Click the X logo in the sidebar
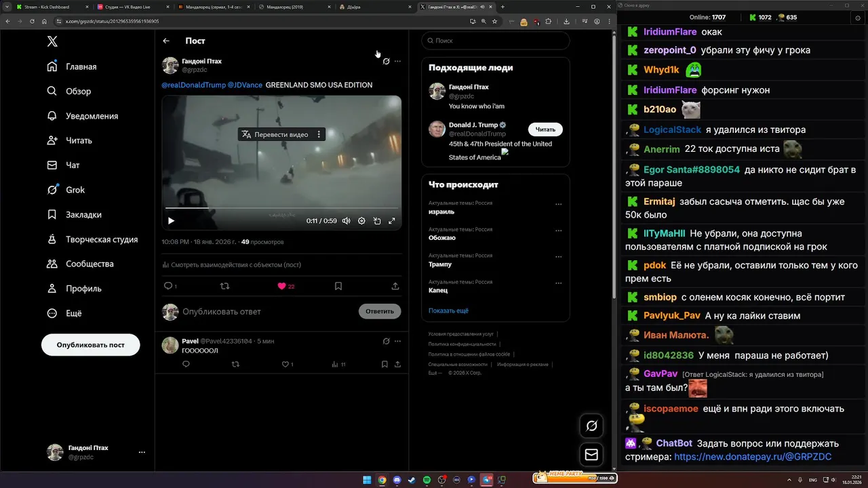 tap(52, 41)
